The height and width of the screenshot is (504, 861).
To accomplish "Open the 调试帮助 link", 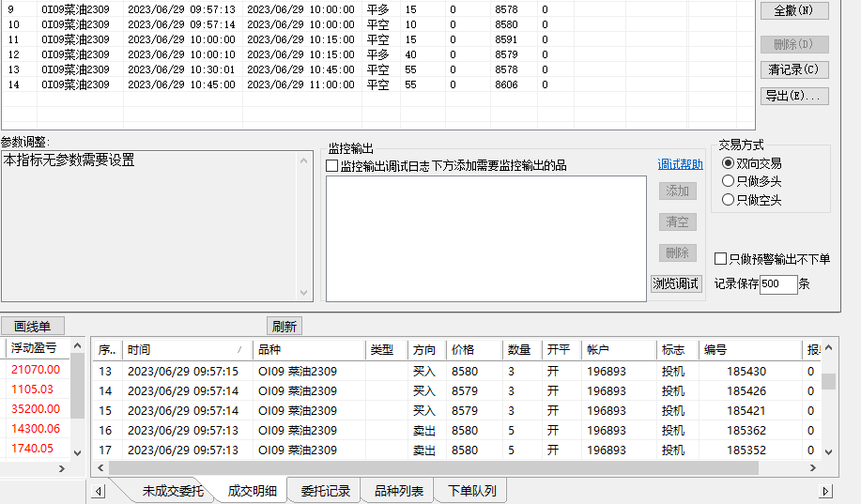I will [x=680, y=165].
